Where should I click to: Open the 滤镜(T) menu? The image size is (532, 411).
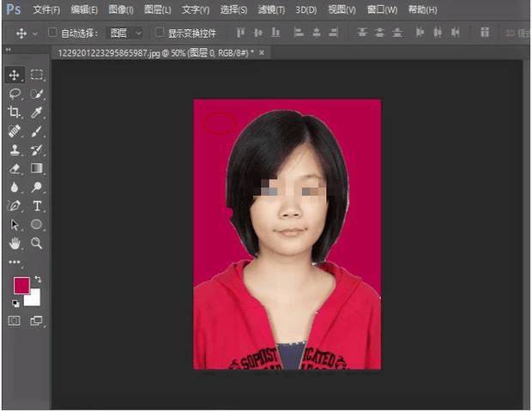coord(271,10)
